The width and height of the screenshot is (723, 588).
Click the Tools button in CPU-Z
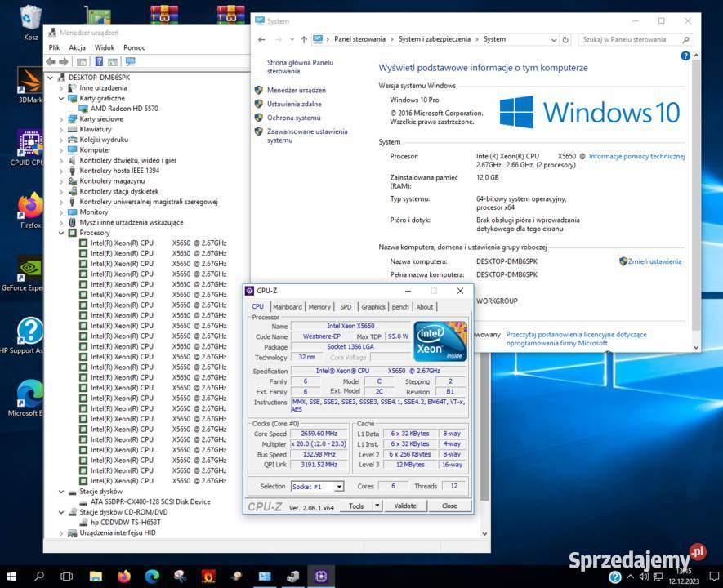coord(356,506)
